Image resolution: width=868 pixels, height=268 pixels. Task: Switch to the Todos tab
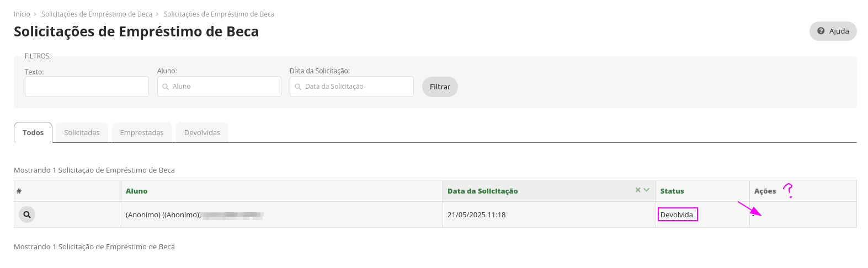(33, 132)
